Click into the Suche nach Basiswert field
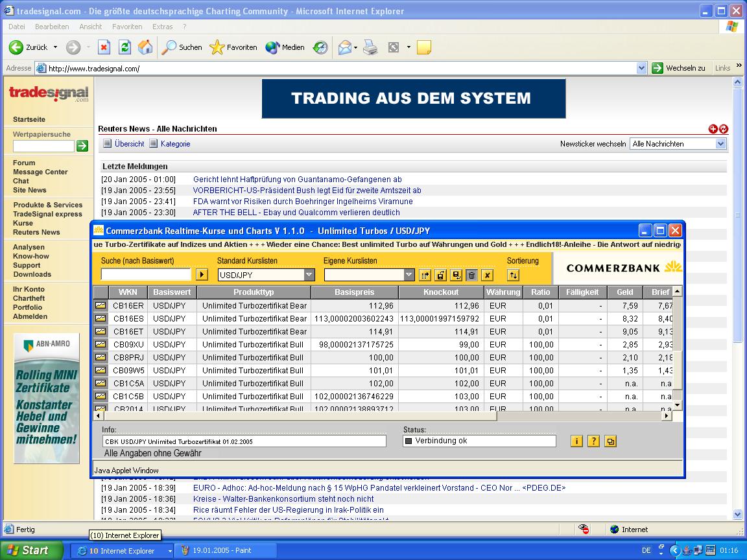This screenshot has height=560, width=747. [146, 275]
